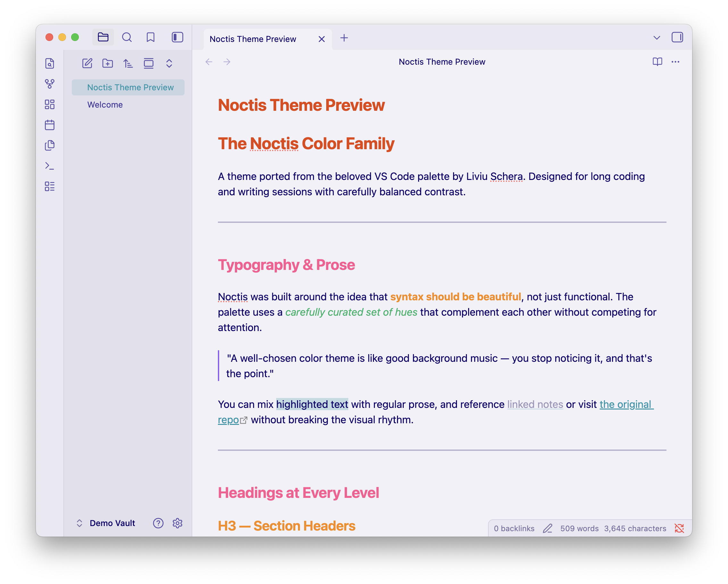728x584 pixels.
Task: Open more options three-dots menu
Action: (x=675, y=62)
